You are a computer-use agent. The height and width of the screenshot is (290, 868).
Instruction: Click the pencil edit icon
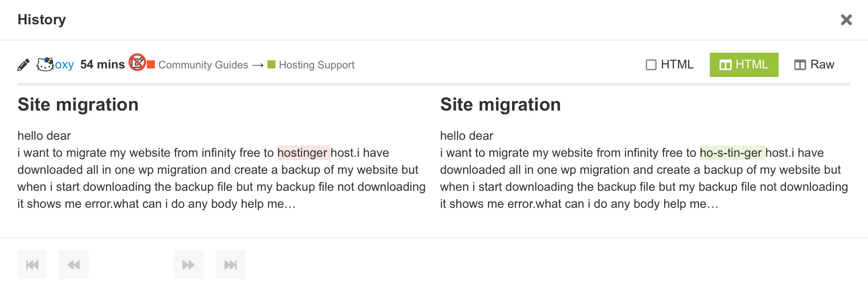point(23,65)
